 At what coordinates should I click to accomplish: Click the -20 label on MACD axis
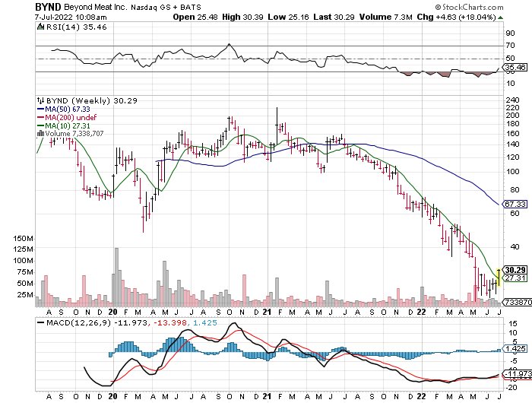coord(511,387)
